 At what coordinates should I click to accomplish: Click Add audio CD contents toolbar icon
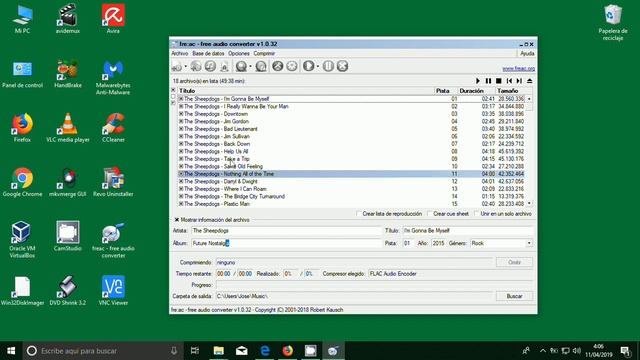196,66
